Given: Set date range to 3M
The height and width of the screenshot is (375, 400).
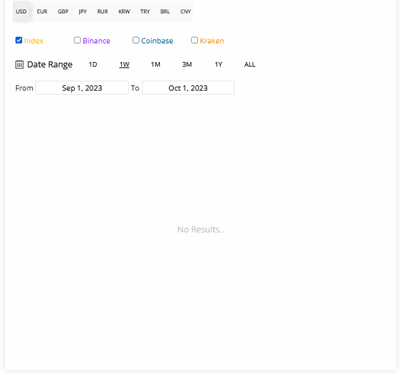Looking at the screenshot, I should point(187,64).
